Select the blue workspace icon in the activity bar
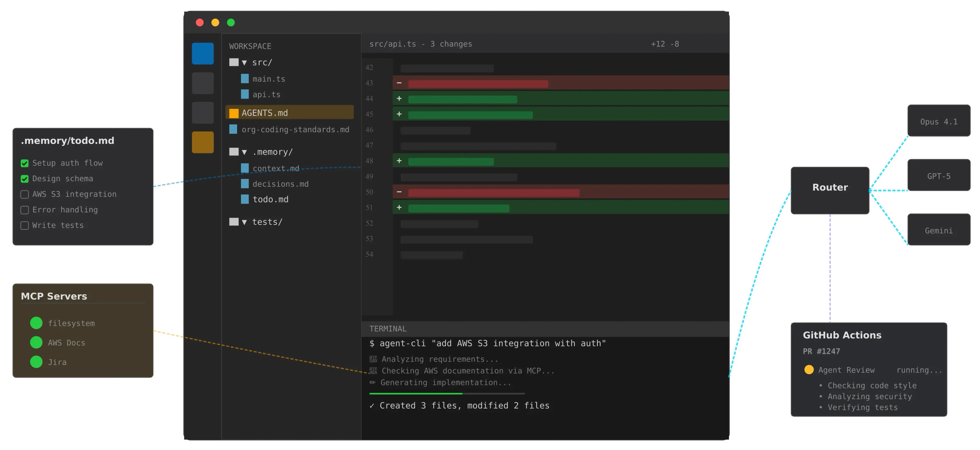The width and height of the screenshot is (980, 450). [202, 53]
